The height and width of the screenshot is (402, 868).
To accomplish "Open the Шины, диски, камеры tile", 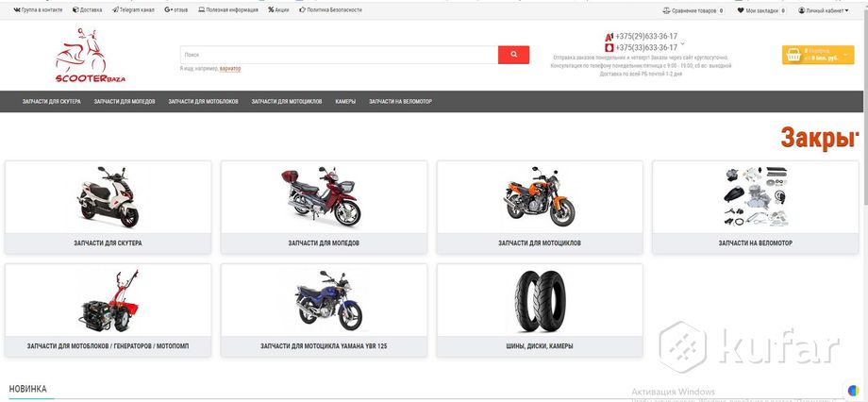I will 540,310.
